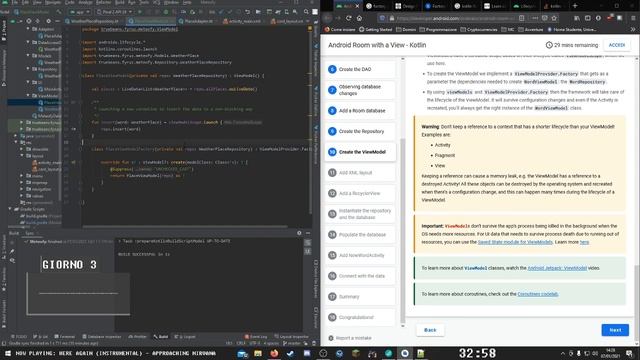Open Firefox hamburger menu

click(633, 18)
